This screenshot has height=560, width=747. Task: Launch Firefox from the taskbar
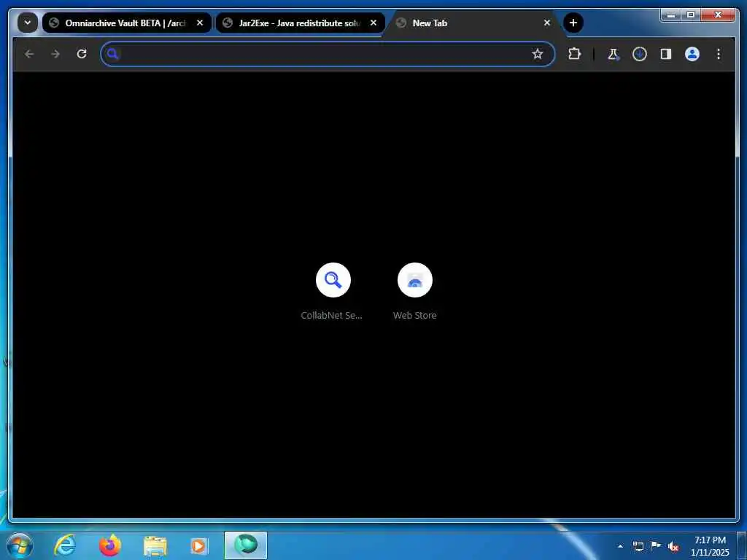click(x=109, y=545)
